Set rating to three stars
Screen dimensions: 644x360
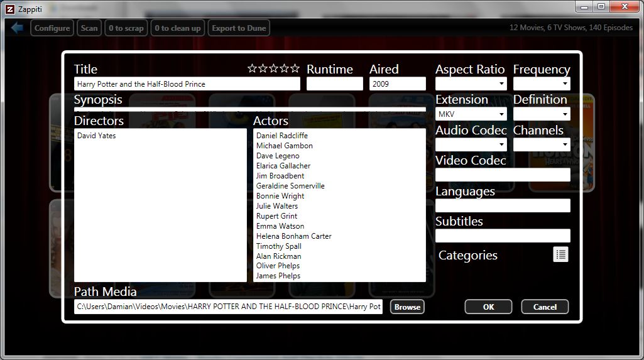[x=273, y=68]
